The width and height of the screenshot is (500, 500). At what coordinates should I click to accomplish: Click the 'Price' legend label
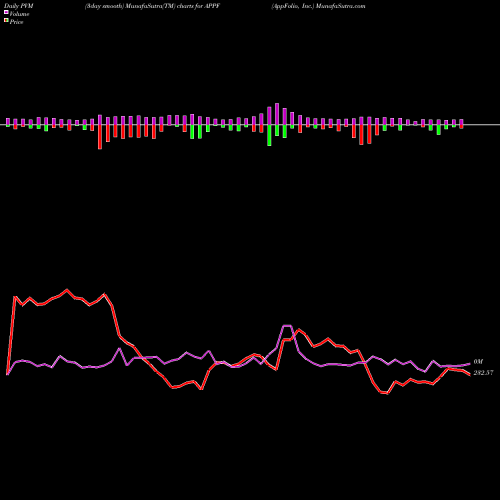click(16, 22)
